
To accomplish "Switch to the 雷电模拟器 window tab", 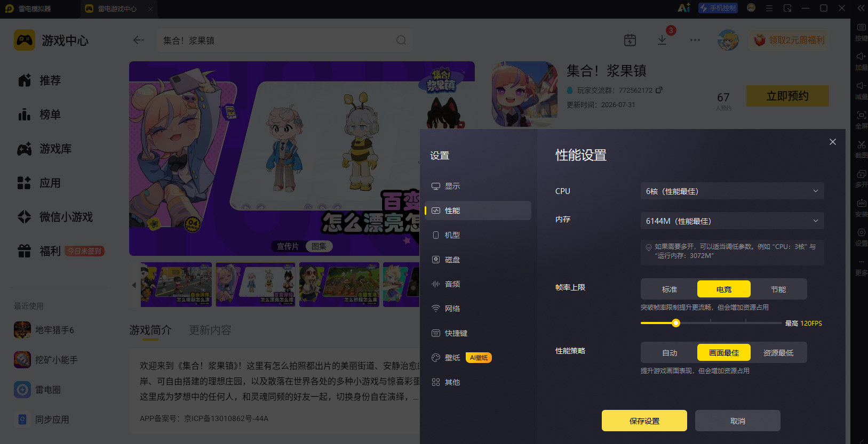I will click(x=35, y=9).
